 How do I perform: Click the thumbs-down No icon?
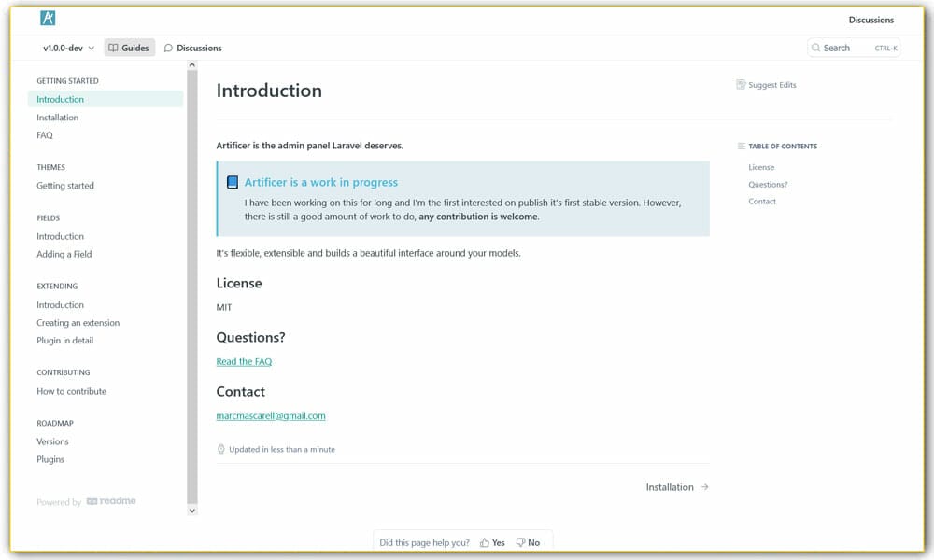point(520,542)
